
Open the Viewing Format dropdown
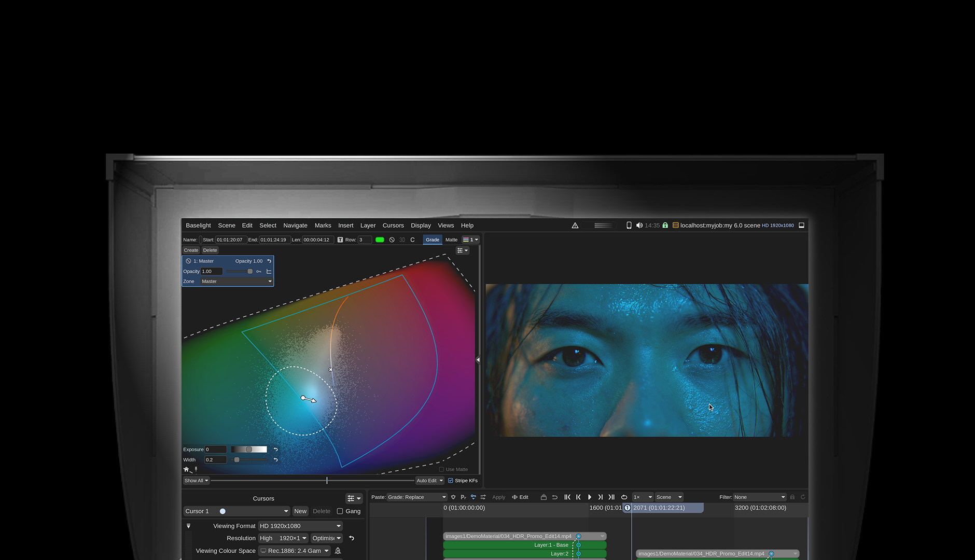301,526
